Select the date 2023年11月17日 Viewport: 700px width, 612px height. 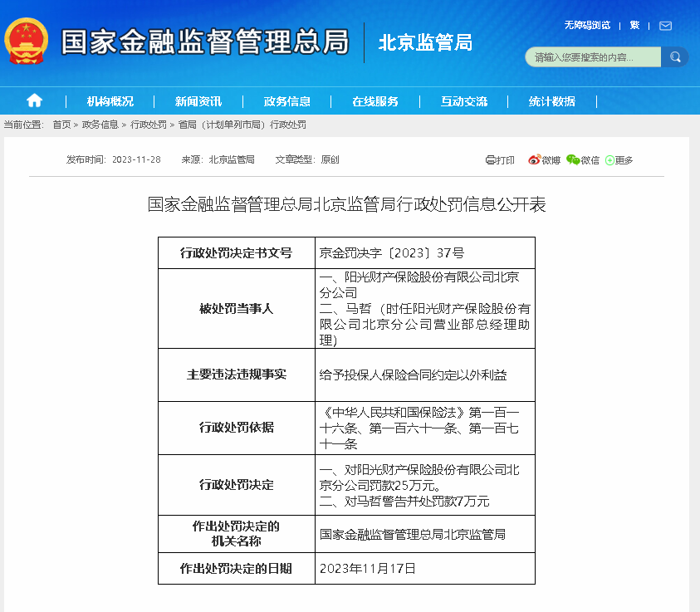coord(367,568)
